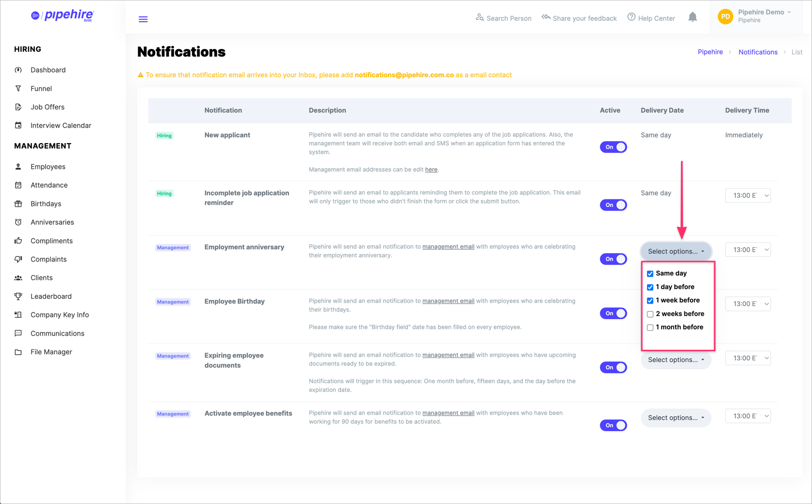Screen dimensions: 812x504
Task: Click management email link in Activate employee benefits row
Action: click(448, 413)
